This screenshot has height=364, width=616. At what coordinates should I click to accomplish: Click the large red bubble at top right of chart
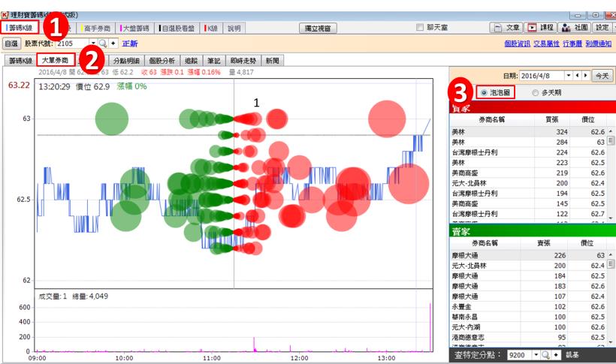[387, 119]
